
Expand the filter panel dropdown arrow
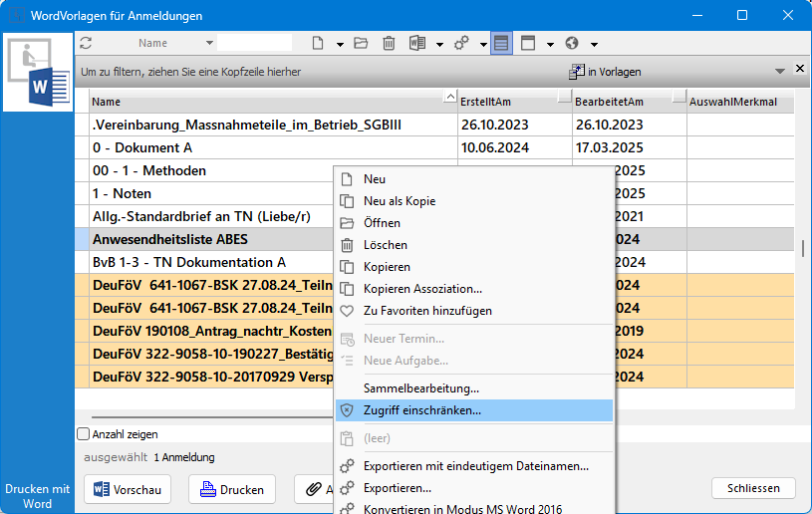pos(780,71)
